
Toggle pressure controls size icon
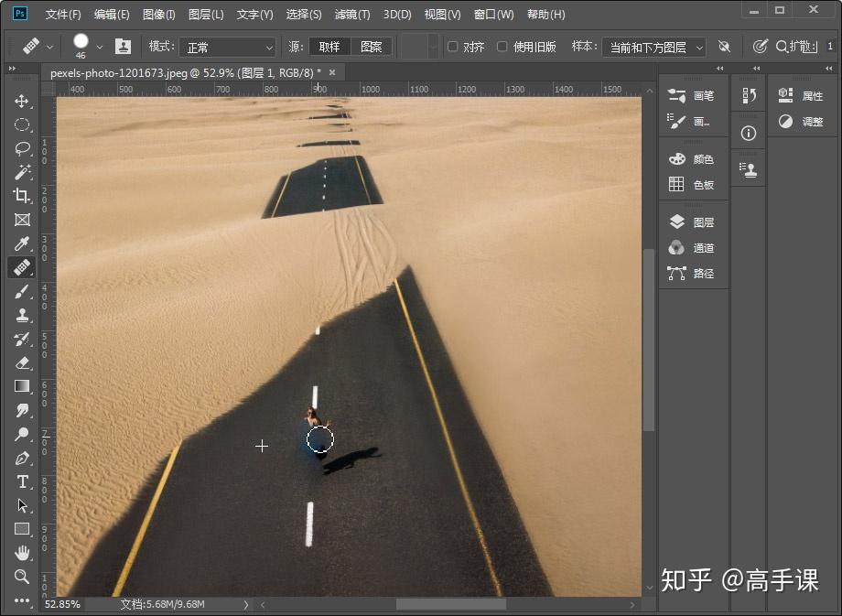760,47
